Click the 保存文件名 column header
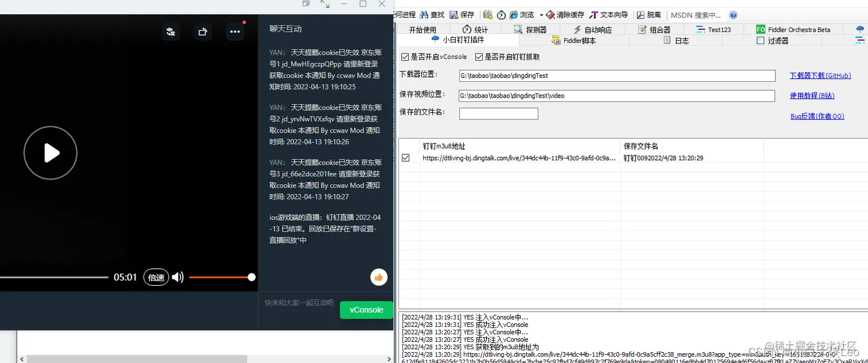Image resolution: width=868 pixels, height=363 pixels. point(692,146)
